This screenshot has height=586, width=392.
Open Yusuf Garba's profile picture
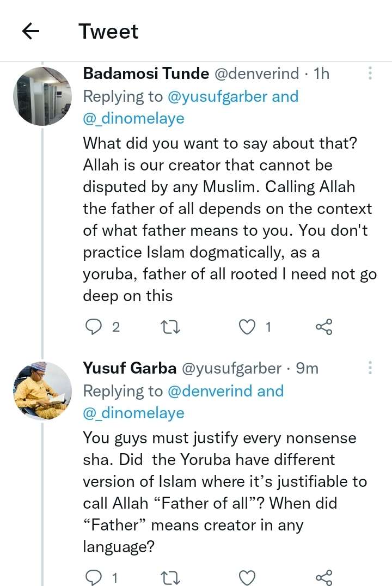pyautogui.click(x=42, y=391)
